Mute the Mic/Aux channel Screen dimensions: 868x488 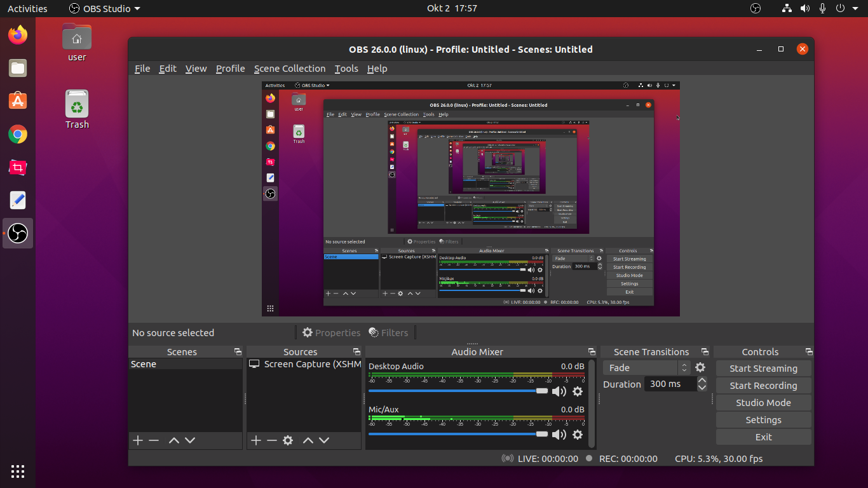(x=559, y=435)
